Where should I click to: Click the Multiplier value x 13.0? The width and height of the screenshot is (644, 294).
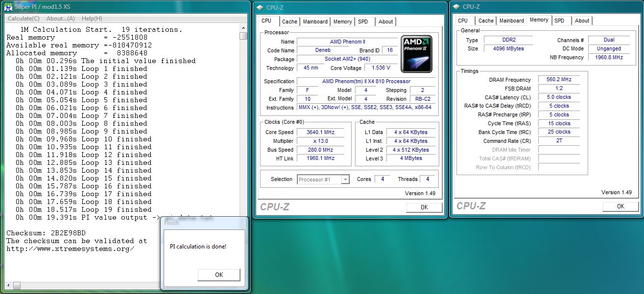point(321,141)
